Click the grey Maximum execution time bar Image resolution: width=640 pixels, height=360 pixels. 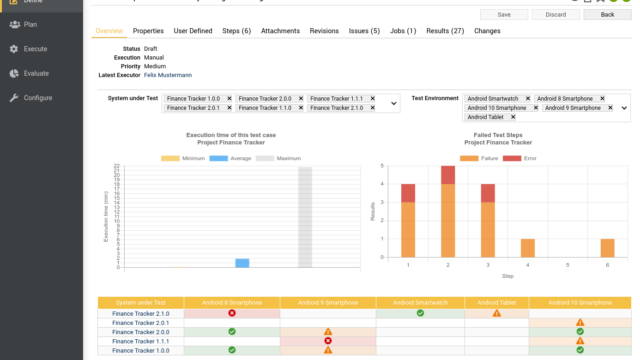[305, 217]
